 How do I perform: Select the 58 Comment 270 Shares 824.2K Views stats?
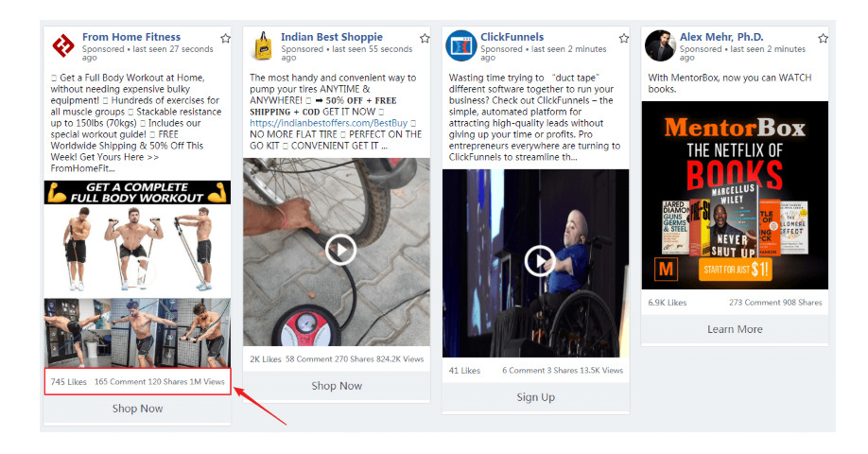[x=355, y=358]
